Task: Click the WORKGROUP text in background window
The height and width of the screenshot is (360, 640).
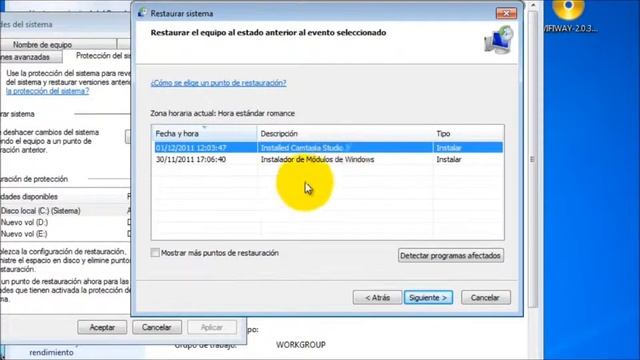Action: coord(301,345)
